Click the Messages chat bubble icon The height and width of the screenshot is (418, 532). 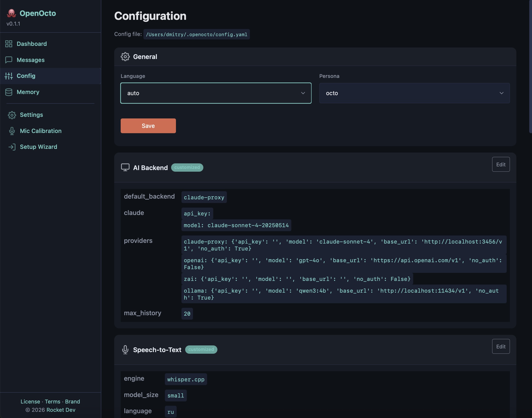[x=9, y=60]
